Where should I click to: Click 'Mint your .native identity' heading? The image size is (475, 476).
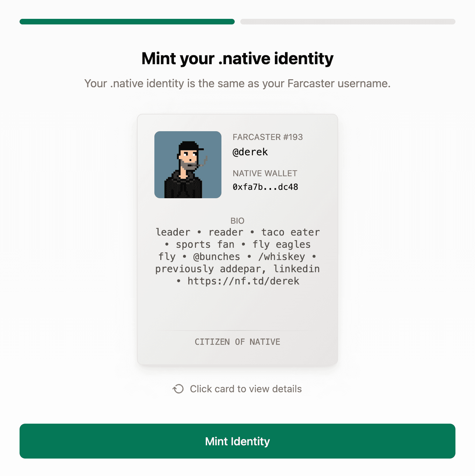point(237,59)
